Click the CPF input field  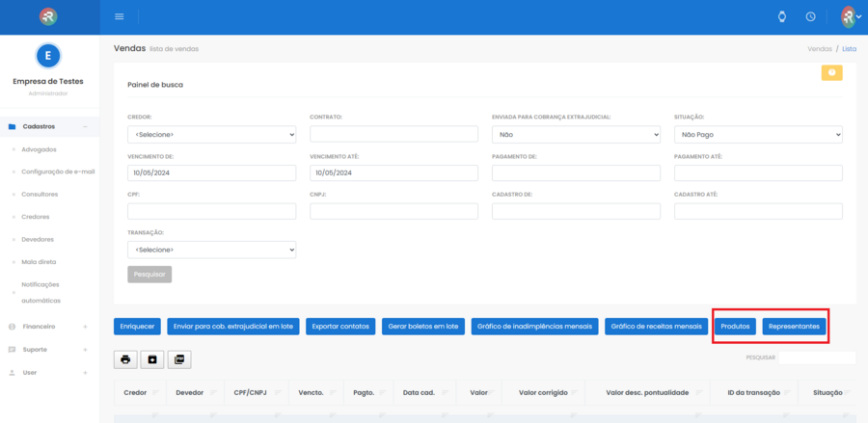tap(211, 211)
